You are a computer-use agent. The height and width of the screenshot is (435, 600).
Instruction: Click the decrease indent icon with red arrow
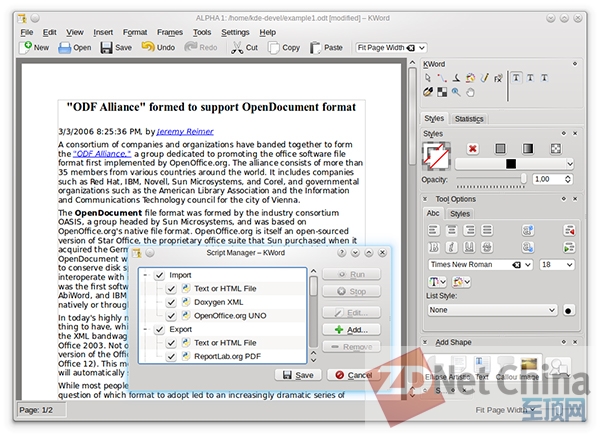pyautogui.click(x=569, y=230)
